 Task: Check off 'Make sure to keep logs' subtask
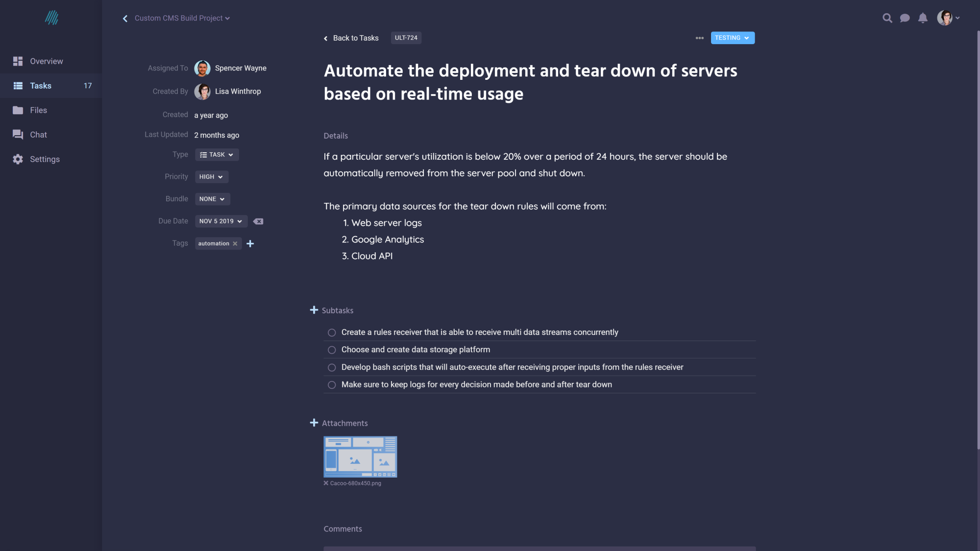(x=332, y=385)
